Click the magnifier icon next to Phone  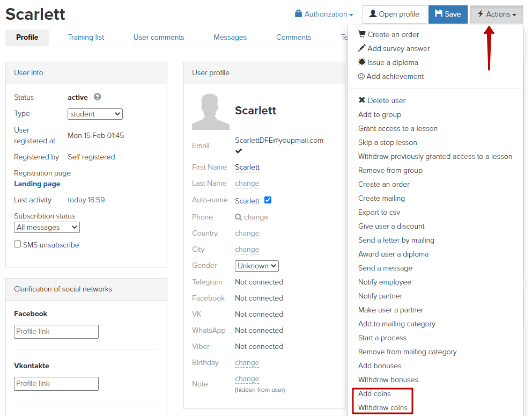pos(238,217)
